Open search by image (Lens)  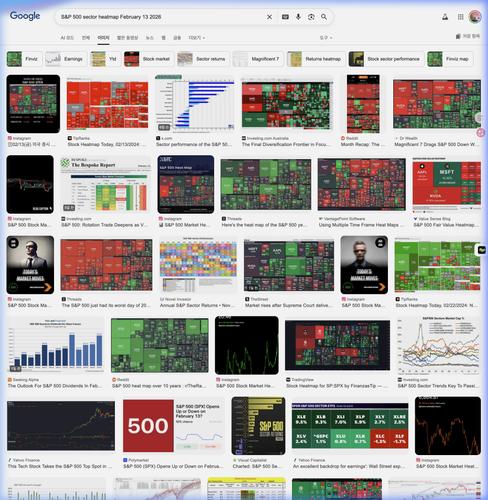311,17
